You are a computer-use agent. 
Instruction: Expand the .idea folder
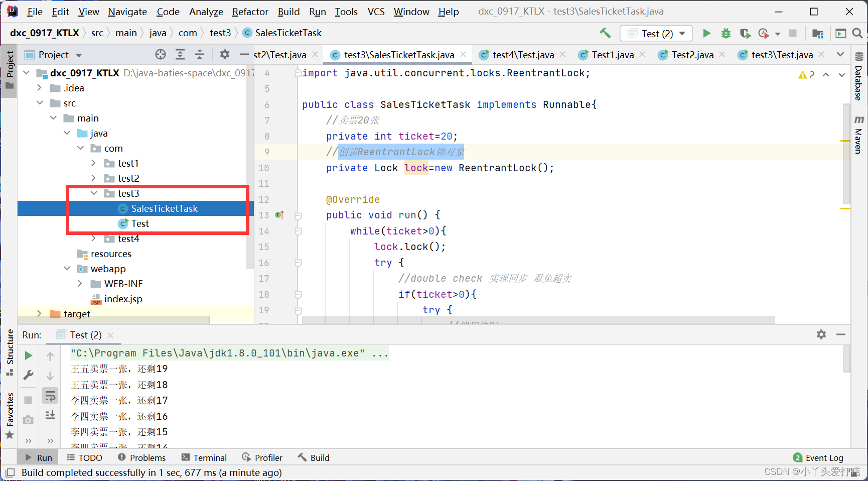40,88
